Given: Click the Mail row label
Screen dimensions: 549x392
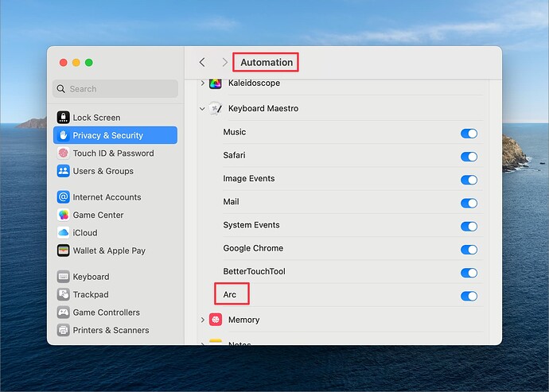Looking at the screenshot, I should pyautogui.click(x=231, y=202).
